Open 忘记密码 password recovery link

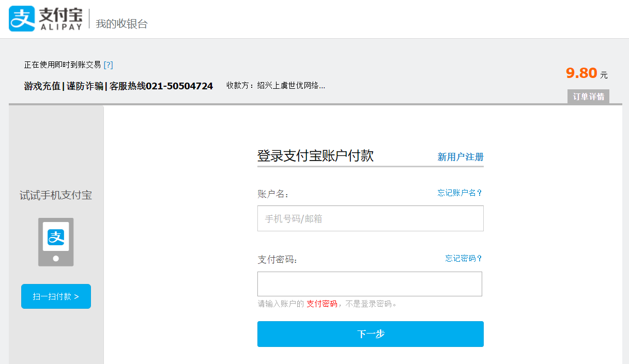pyautogui.click(x=463, y=259)
